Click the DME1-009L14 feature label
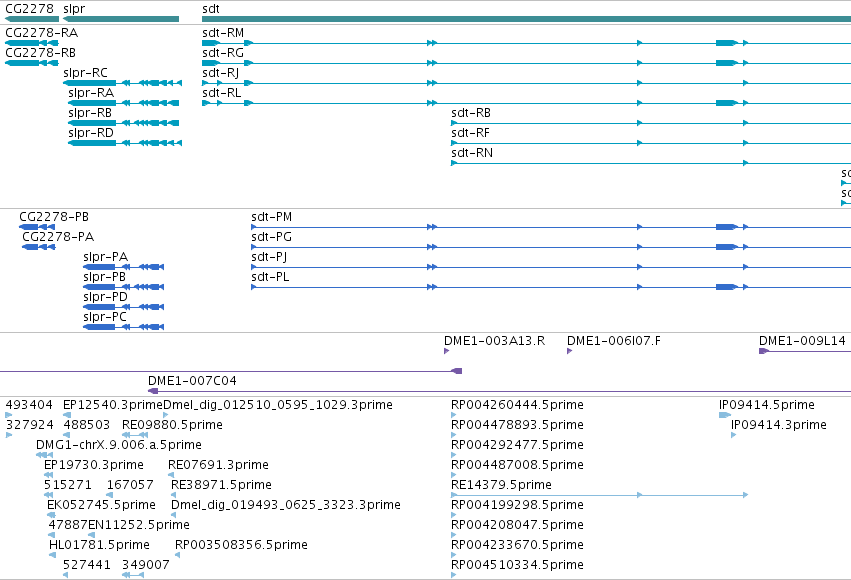 [802, 341]
